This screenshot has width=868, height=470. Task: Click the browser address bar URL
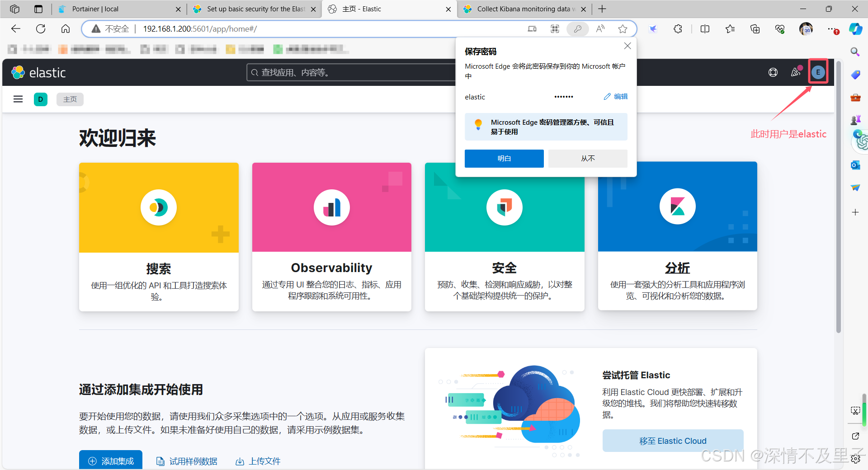200,29
